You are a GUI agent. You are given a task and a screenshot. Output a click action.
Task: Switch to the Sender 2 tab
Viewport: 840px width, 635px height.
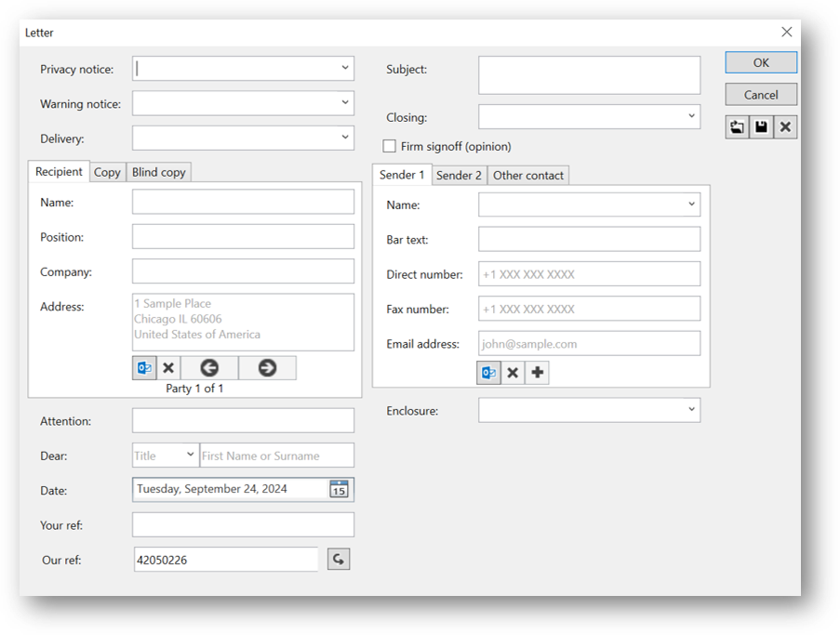[460, 176]
